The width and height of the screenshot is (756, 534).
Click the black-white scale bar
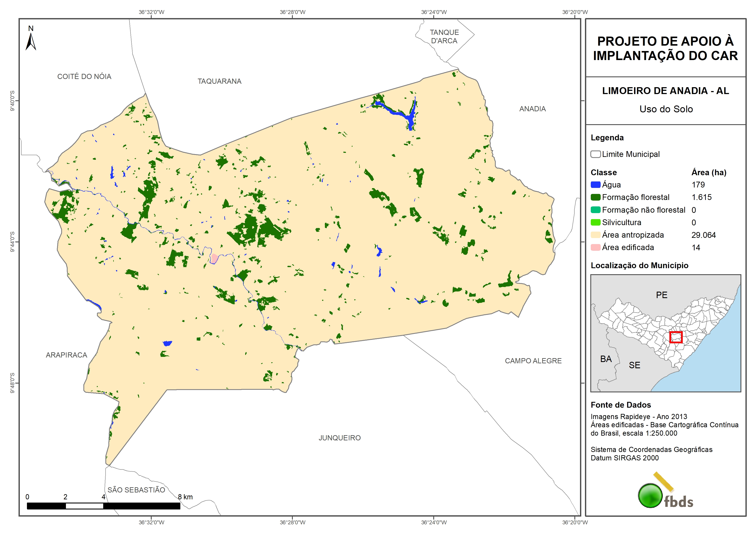coord(103,506)
